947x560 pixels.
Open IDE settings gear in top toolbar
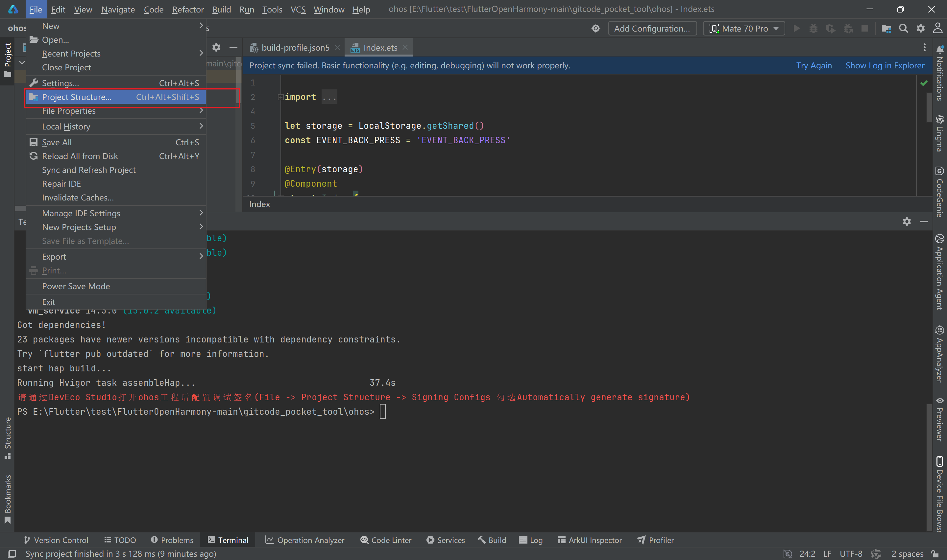point(921,28)
